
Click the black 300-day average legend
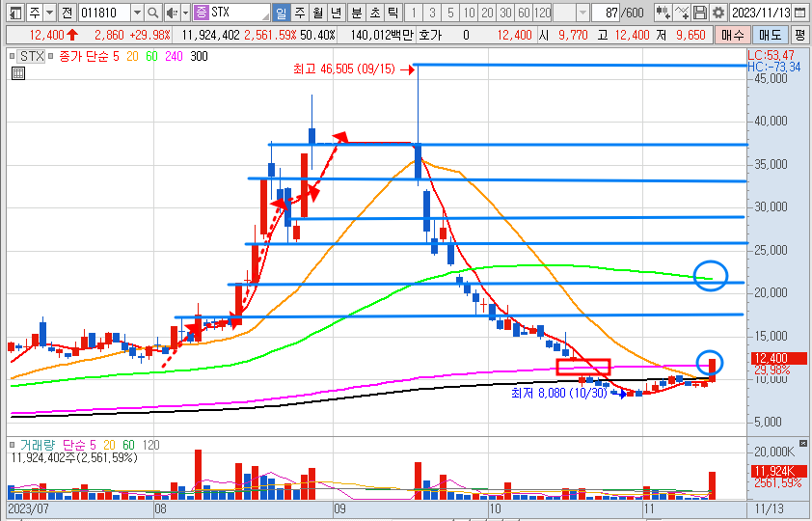click(x=199, y=57)
